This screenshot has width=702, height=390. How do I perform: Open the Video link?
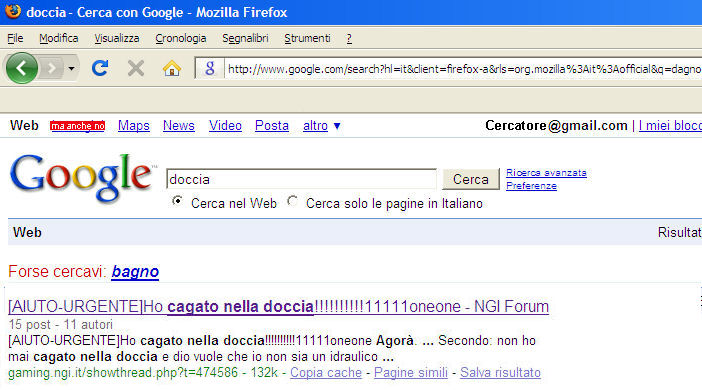225,126
